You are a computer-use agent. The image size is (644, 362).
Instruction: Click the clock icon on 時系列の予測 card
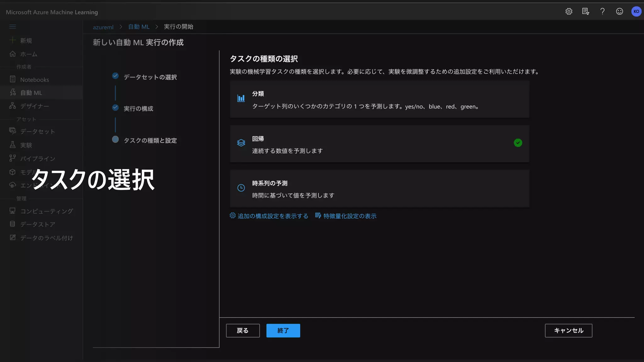tap(241, 188)
